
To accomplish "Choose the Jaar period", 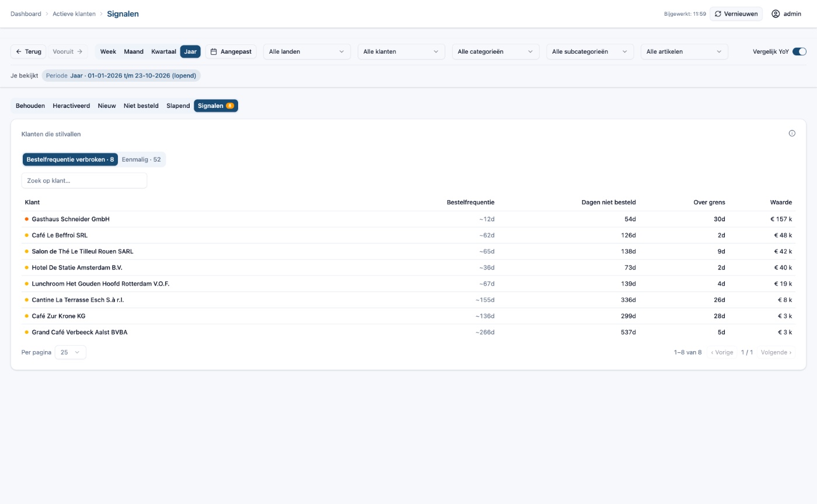I will (x=190, y=51).
